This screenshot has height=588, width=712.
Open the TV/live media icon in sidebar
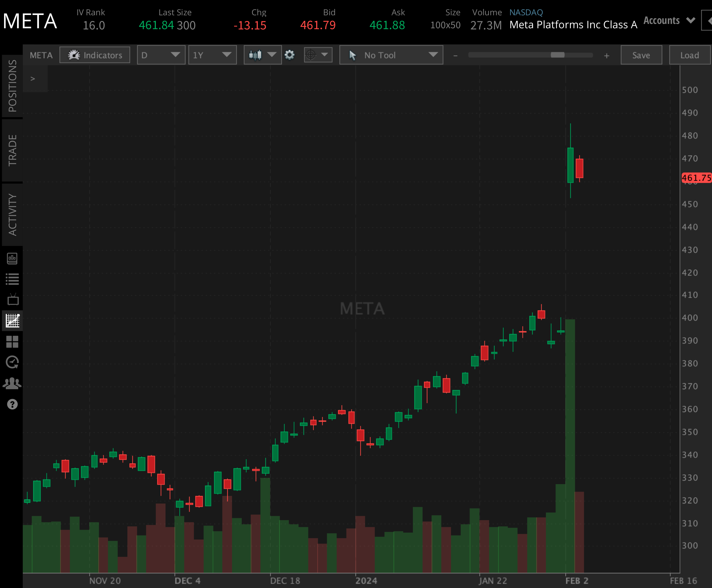pyautogui.click(x=12, y=299)
